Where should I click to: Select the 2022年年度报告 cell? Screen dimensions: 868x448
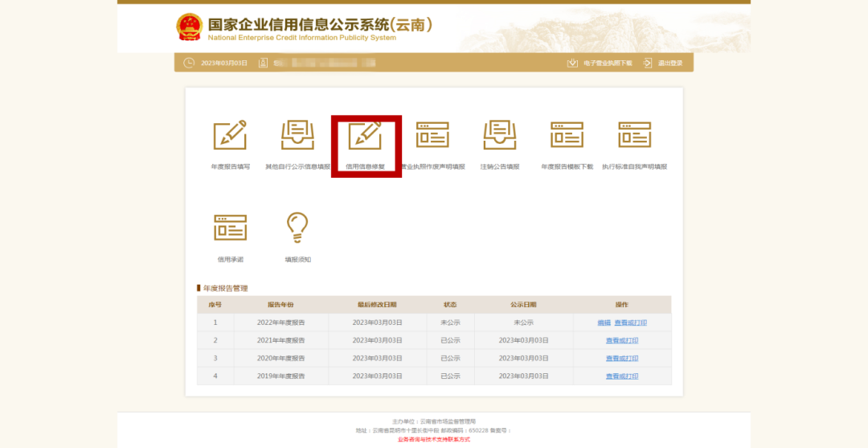280,323
